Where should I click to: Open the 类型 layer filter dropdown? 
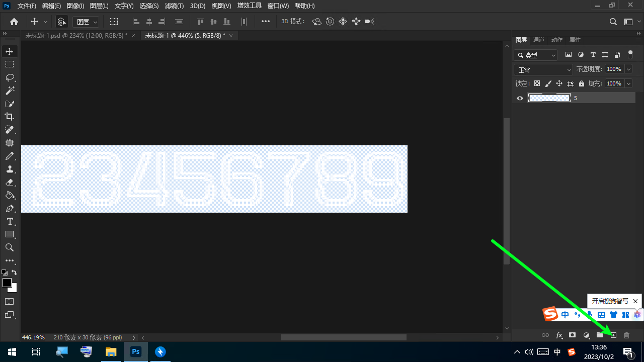pyautogui.click(x=536, y=55)
